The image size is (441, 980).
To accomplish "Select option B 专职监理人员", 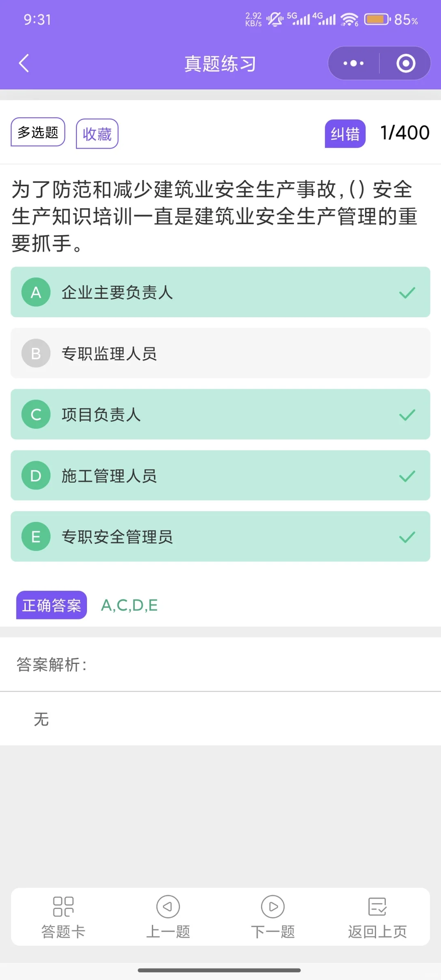I will 220,353.
